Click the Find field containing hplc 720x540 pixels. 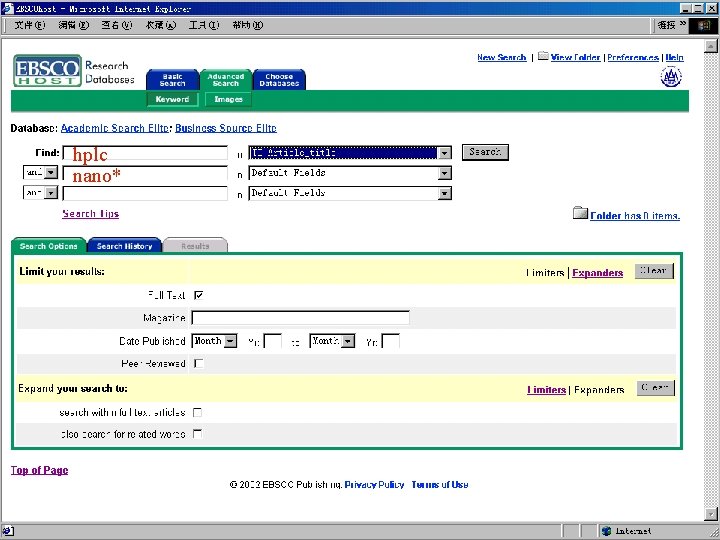[x=145, y=153]
